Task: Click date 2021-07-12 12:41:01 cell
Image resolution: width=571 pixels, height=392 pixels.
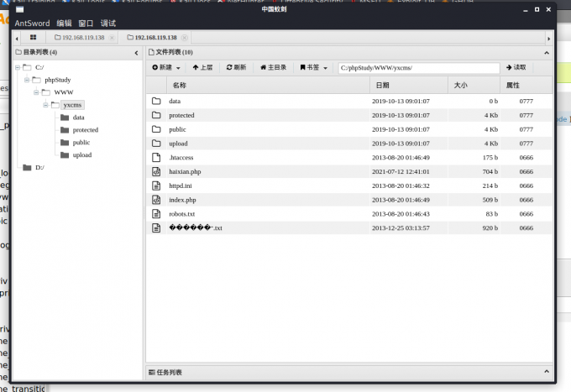Action: pyautogui.click(x=401, y=171)
